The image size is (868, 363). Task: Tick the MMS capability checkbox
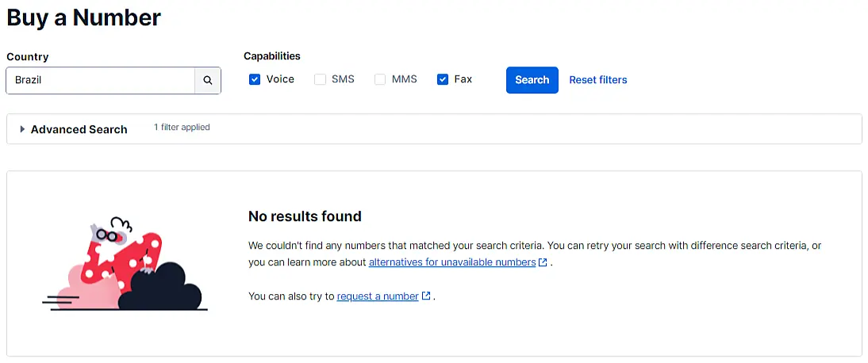click(x=380, y=79)
